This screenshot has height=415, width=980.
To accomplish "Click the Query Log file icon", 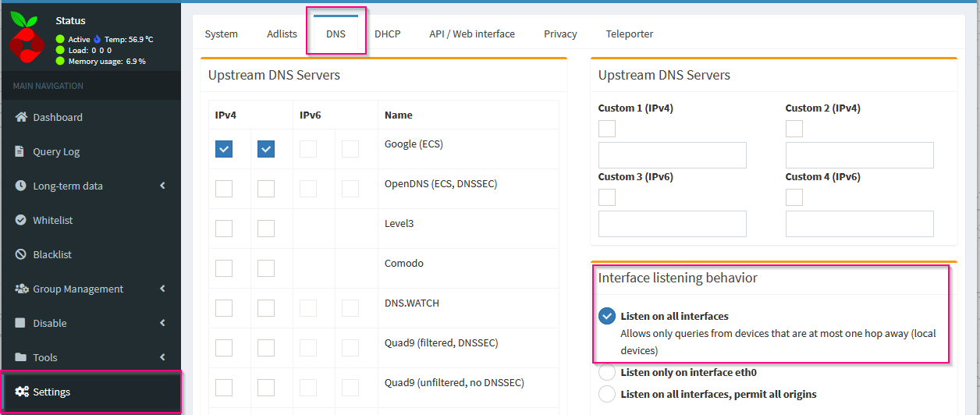I will [x=20, y=151].
